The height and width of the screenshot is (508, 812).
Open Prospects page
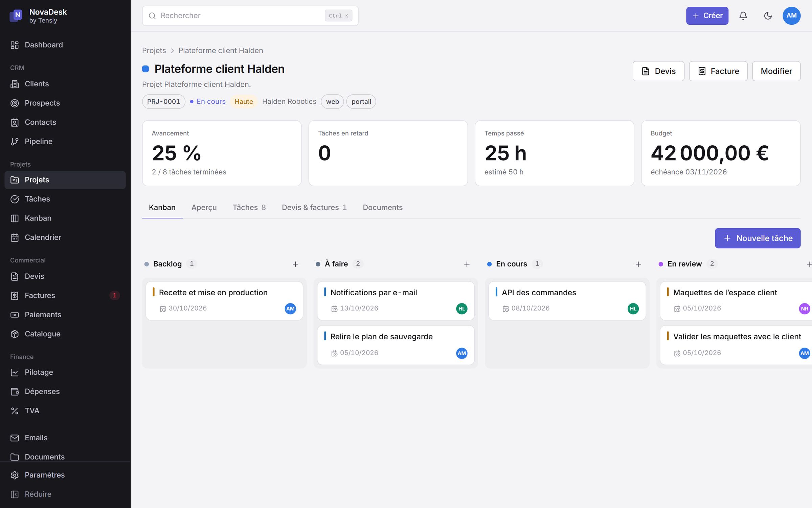(x=65, y=103)
